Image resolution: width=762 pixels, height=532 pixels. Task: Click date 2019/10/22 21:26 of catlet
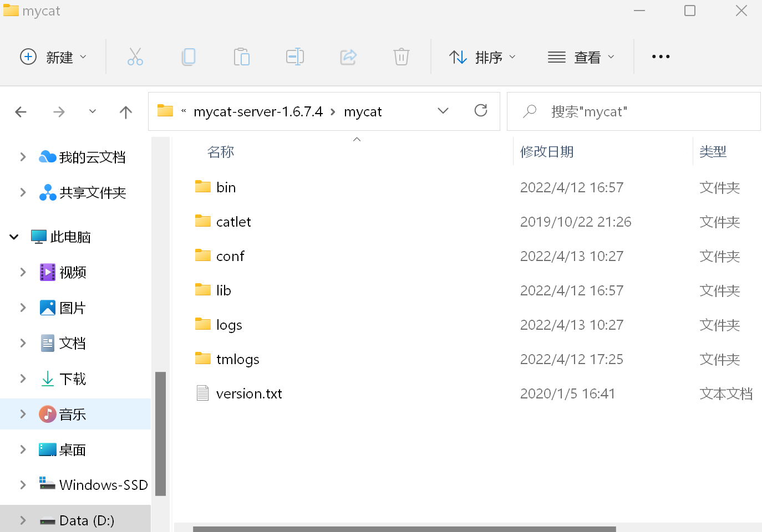(576, 222)
